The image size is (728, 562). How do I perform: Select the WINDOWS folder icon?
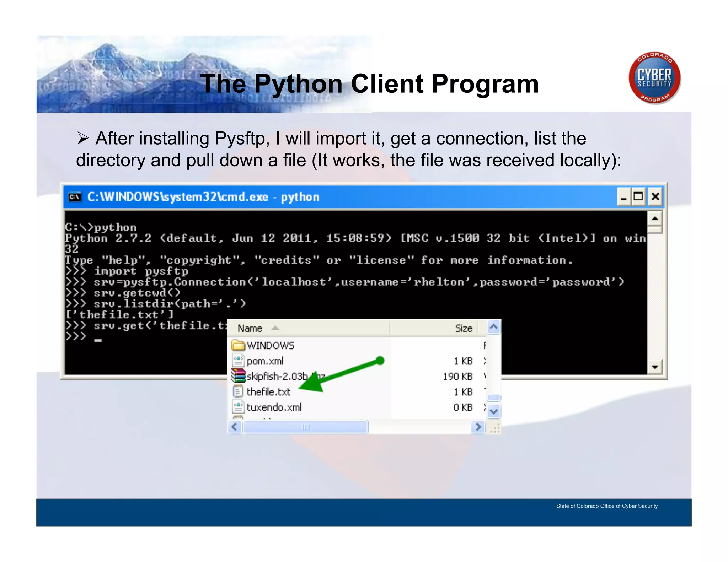pos(238,345)
